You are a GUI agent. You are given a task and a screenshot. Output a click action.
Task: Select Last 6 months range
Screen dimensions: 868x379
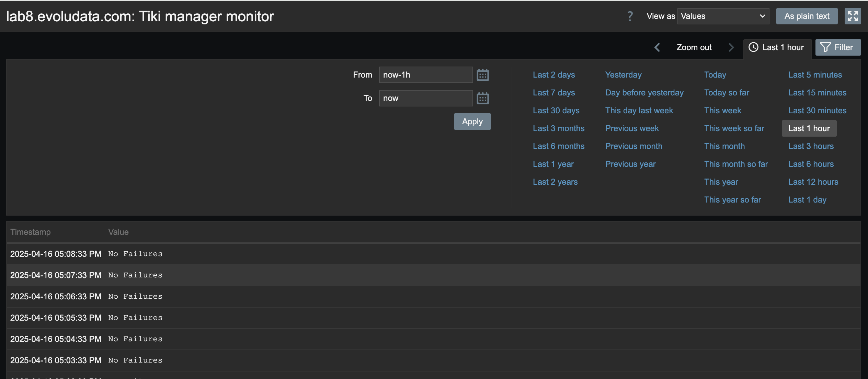[x=559, y=146]
